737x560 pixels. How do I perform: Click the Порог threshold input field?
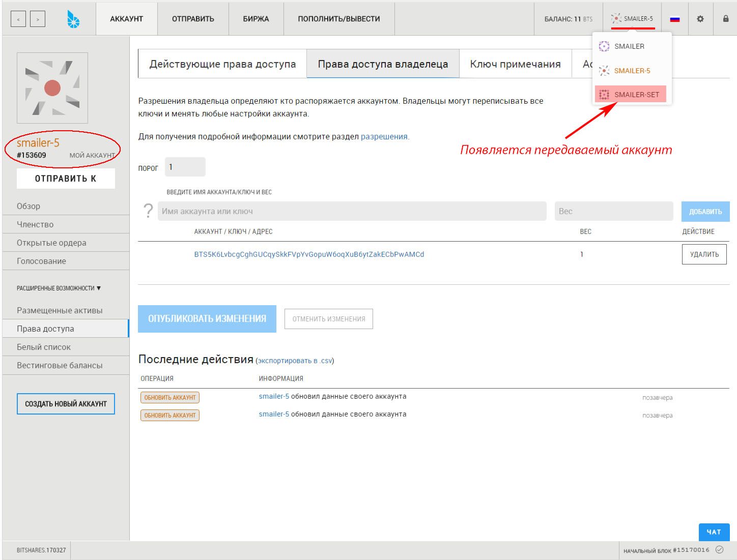[x=185, y=167]
